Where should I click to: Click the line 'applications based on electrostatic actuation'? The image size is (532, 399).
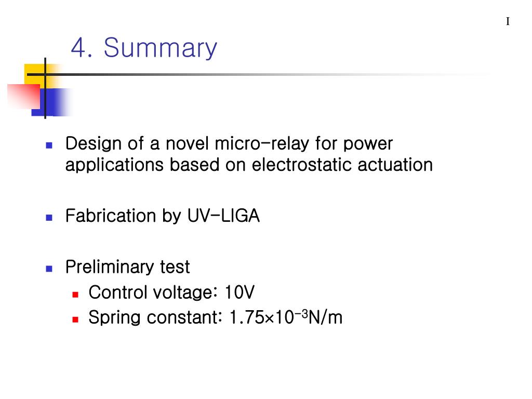(x=249, y=165)
